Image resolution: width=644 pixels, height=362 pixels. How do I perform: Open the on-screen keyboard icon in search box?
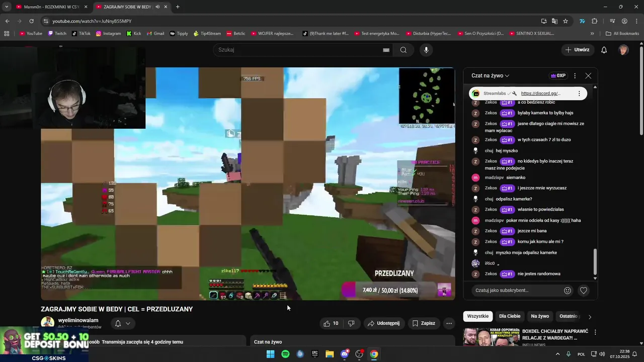point(386,50)
